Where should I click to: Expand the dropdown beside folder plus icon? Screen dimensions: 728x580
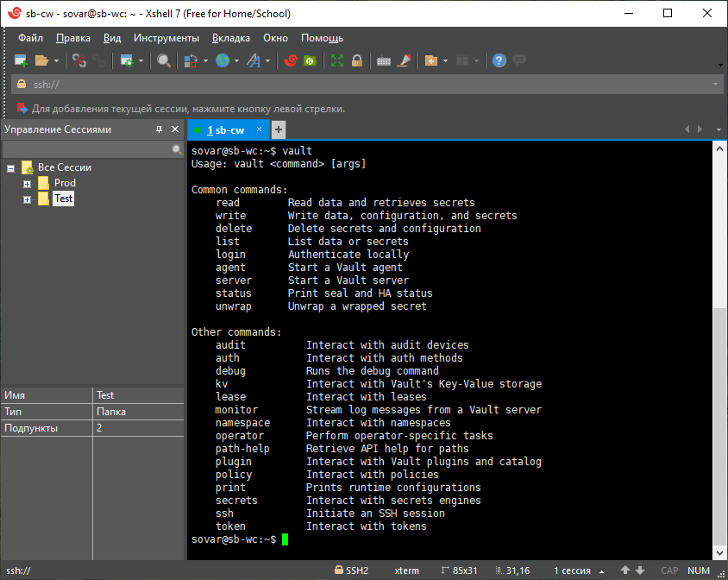click(446, 61)
